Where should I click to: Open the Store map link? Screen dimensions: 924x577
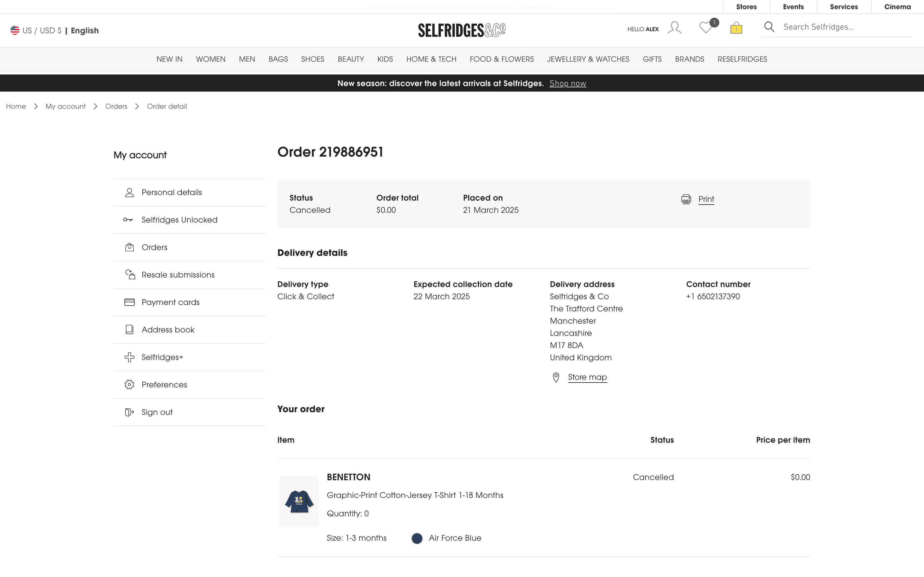(587, 377)
